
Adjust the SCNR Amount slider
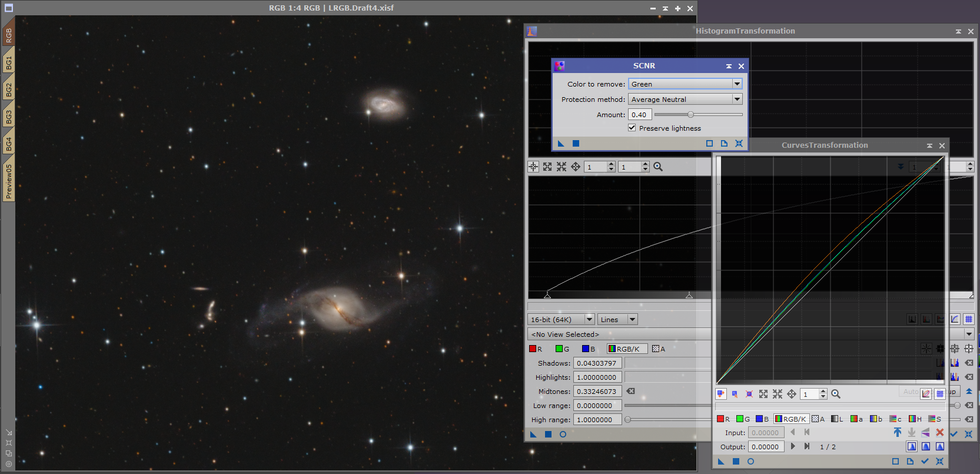point(691,114)
